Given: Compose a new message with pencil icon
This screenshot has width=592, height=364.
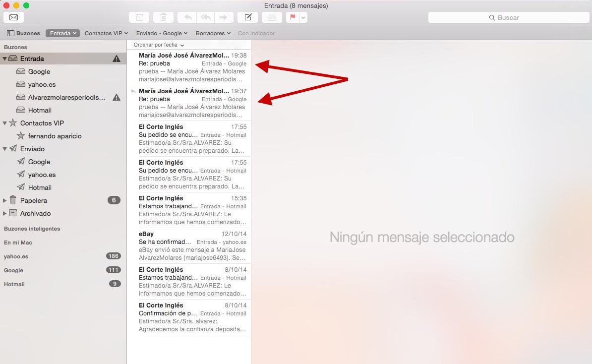Looking at the screenshot, I should coord(247,17).
